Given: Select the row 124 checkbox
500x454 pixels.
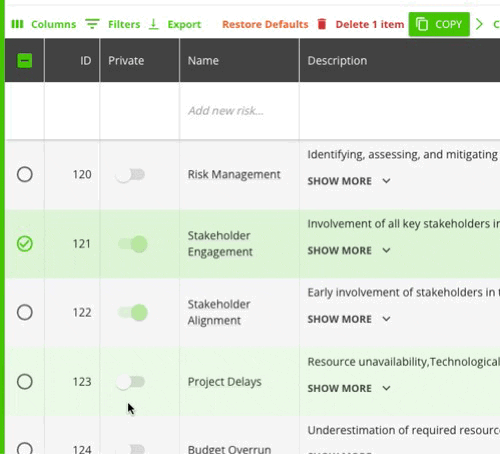Looking at the screenshot, I should click(x=25, y=448).
